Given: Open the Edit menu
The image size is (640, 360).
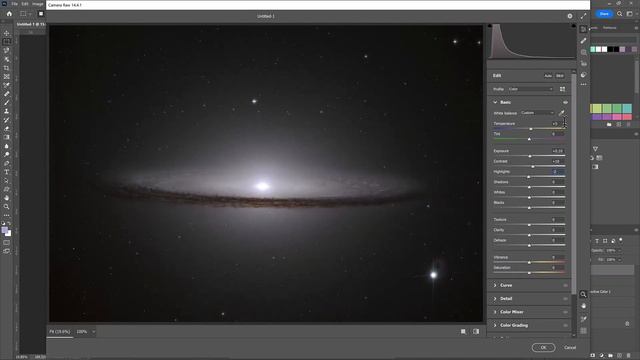Looking at the screenshot, I should point(25,4).
